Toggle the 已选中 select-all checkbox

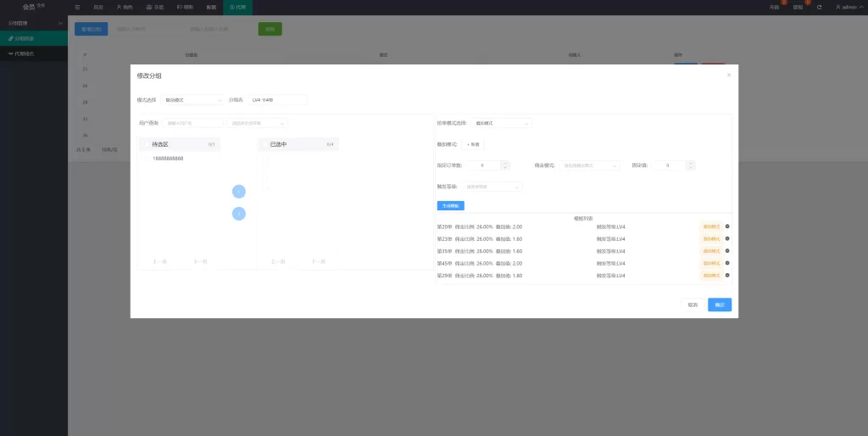[x=264, y=145]
